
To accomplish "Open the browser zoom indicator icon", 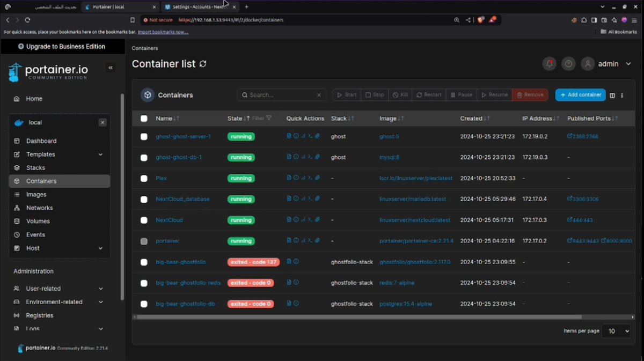I will point(457,20).
